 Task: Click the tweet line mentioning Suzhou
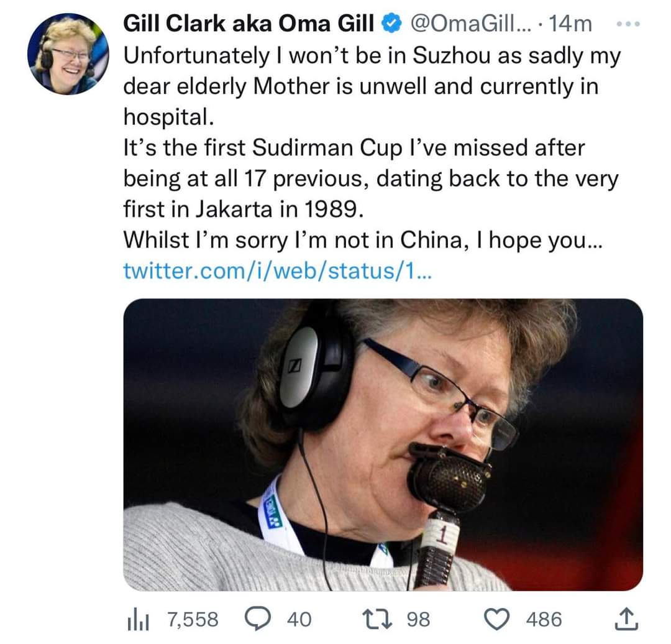tap(372, 56)
